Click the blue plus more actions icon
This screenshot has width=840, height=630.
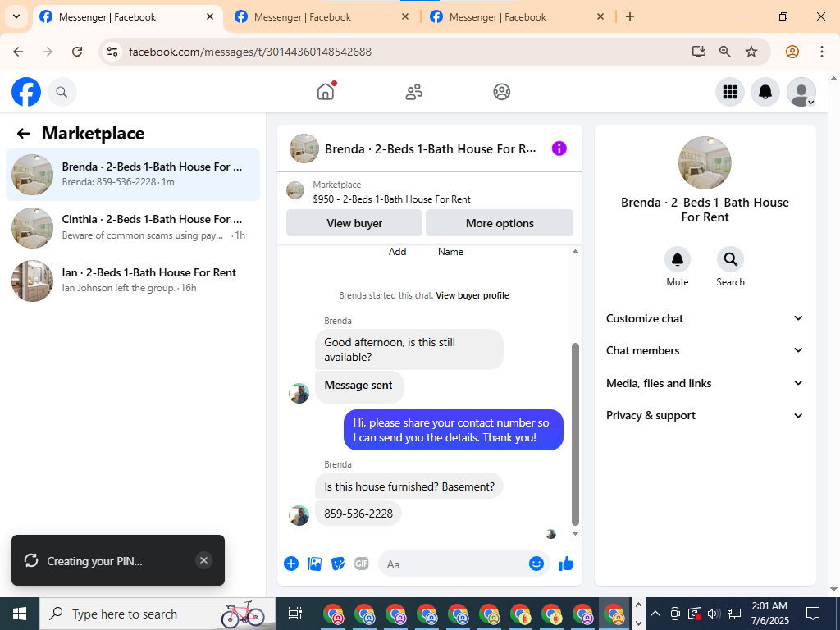(291, 564)
